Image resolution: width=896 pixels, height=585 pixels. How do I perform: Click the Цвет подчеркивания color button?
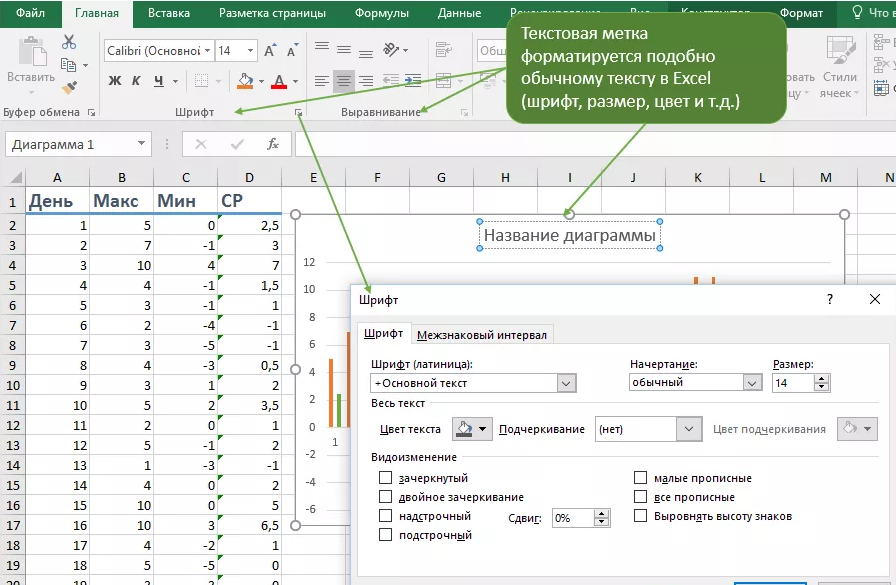(857, 428)
